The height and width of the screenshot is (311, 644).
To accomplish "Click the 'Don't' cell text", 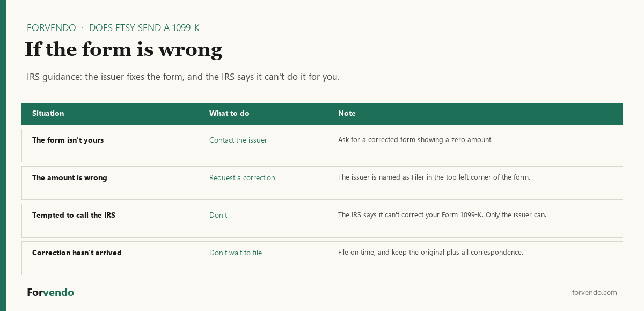I will pos(218,215).
